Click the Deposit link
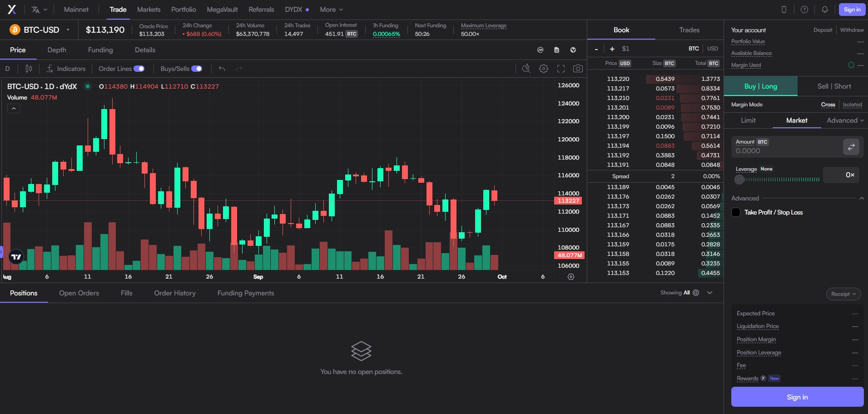The width and height of the screenshot is (868, 414). (823, 30)
